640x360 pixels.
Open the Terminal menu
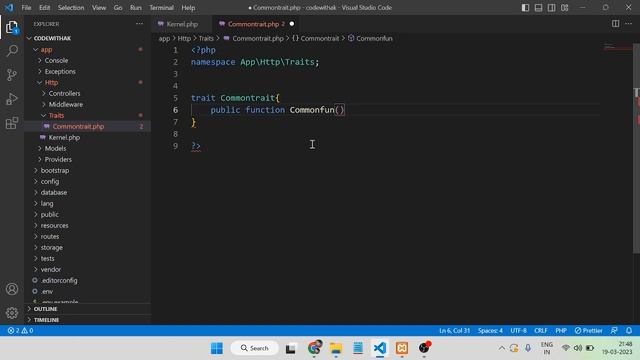click(161, 8)
